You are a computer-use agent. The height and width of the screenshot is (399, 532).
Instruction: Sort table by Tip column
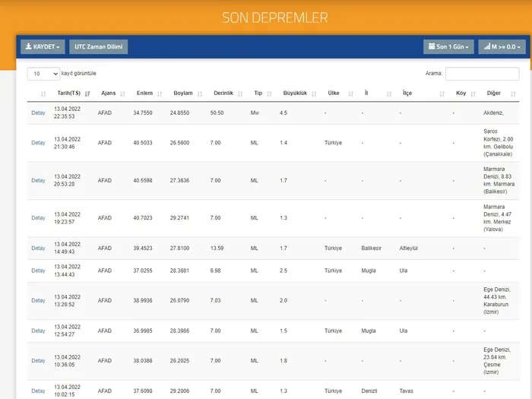coord(258,93)
